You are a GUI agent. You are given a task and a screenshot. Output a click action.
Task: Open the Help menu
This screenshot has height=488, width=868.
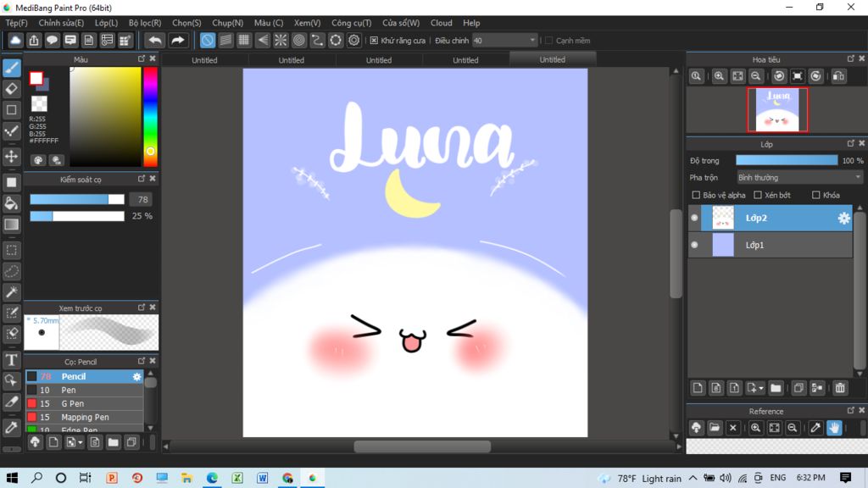471,23
